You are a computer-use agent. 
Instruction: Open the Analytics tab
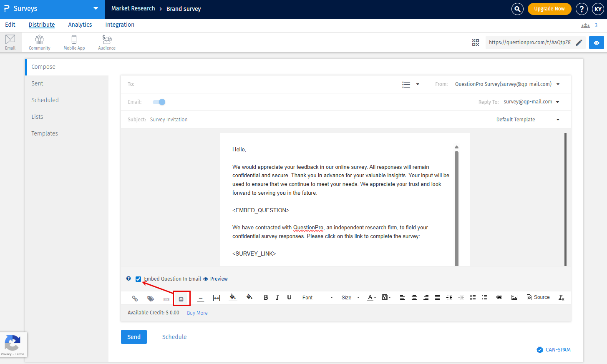click(80, 25)
